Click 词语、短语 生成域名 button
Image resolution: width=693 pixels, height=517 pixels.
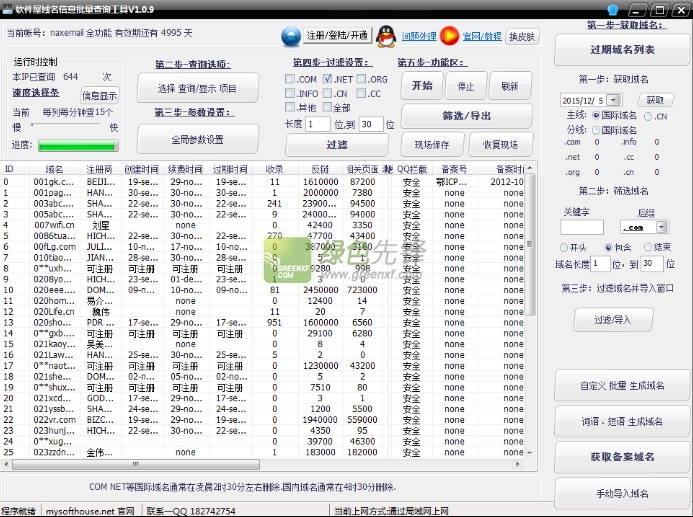point(622,421)
